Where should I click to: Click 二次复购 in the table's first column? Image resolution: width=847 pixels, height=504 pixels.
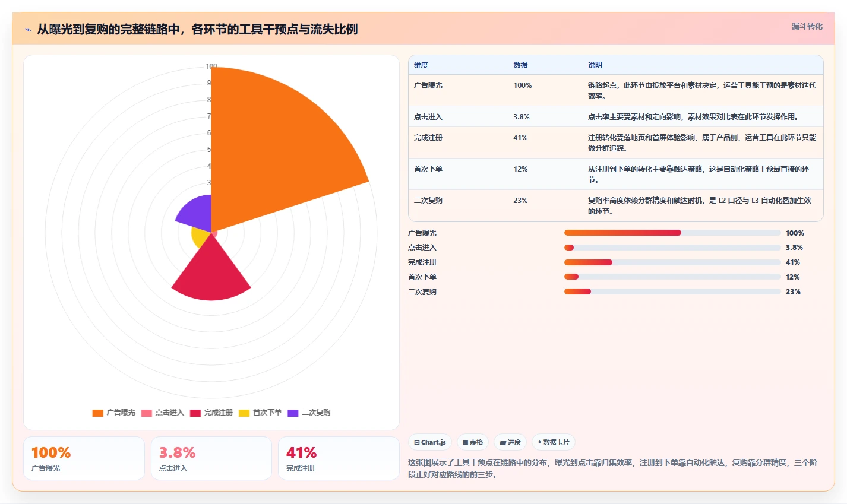point(428,201)
